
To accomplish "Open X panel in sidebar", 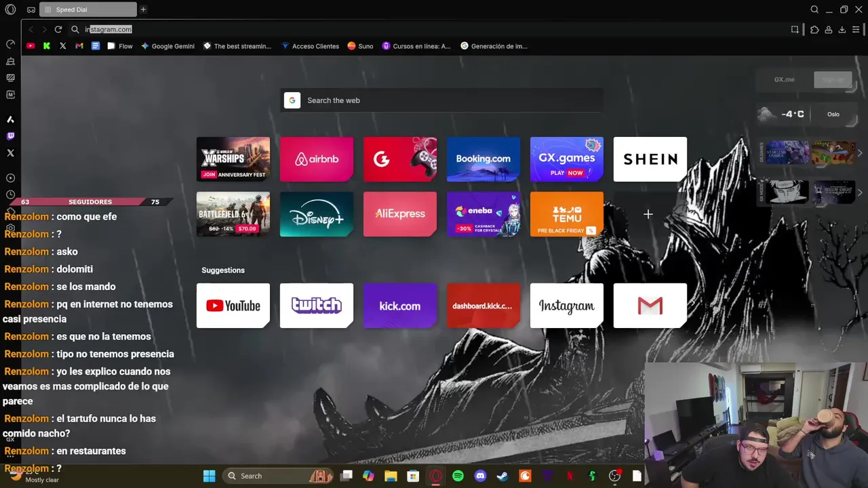I will [x=10, y=153].
